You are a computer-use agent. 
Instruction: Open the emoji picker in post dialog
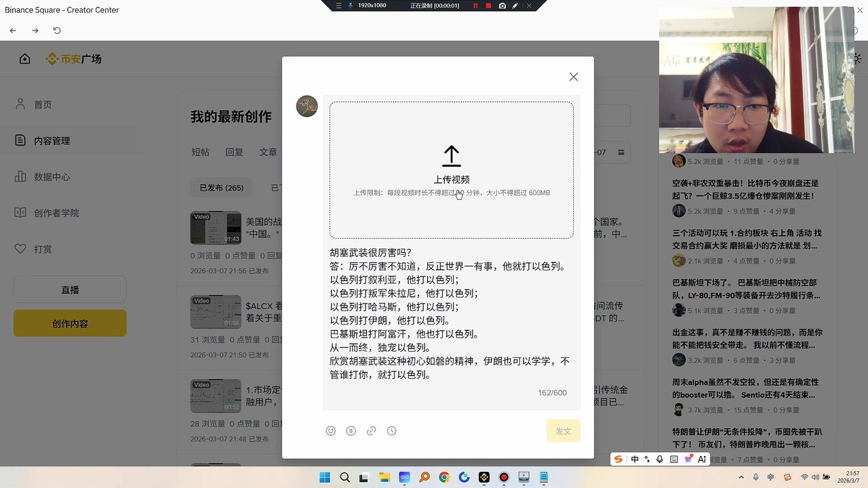(x=331, y=431)
